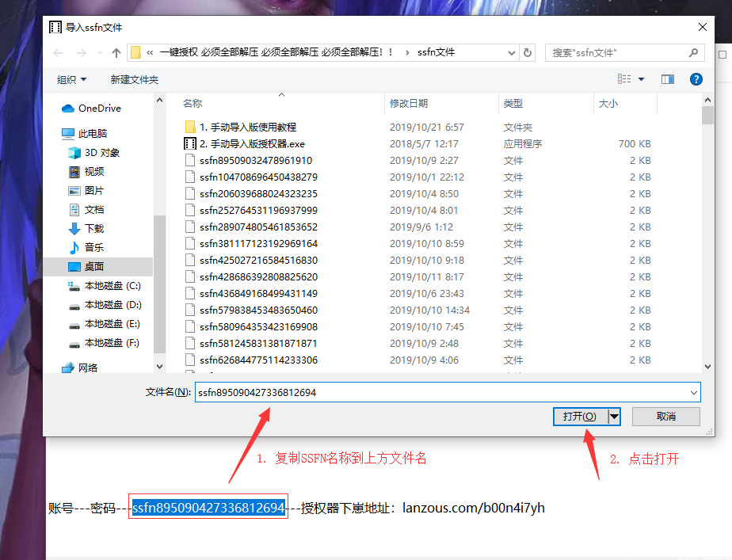Image resolution: width=732 pixels, height=560 pixels.
Task: Open 文档 folder in sidebar
Action: pyautogui.click(x=86, y=210)
